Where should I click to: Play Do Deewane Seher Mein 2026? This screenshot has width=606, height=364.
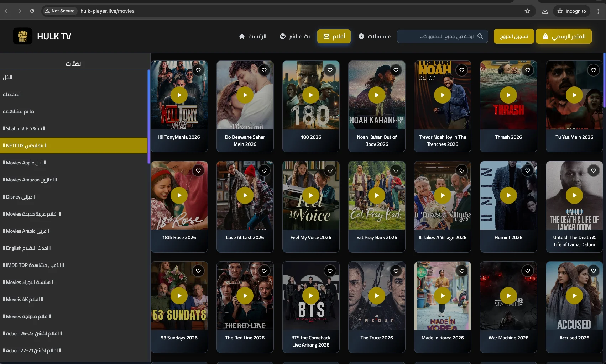pos(245,95)
